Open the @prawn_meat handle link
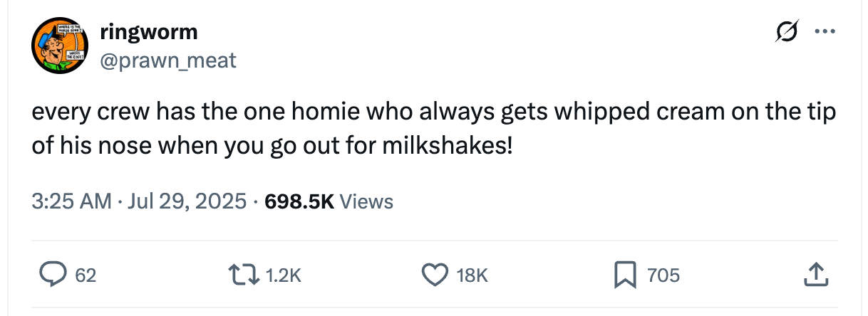The image size is (868, 316). pos(168,60)
